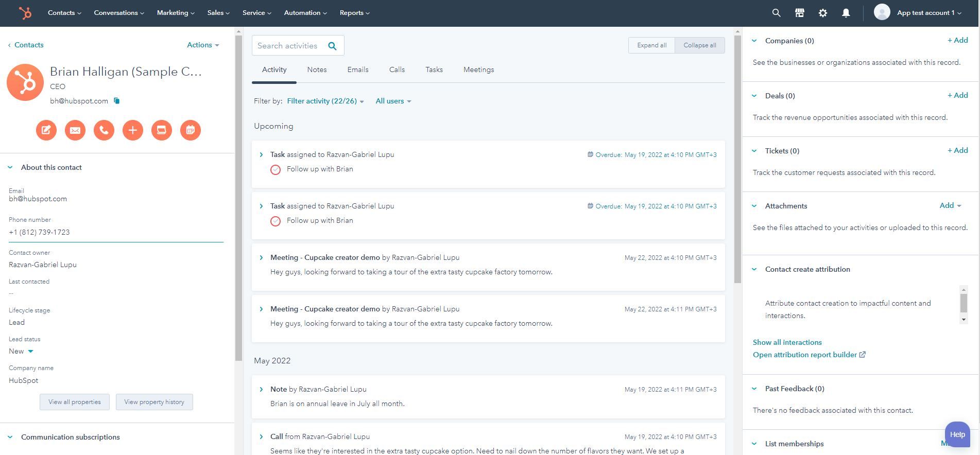Copy email address bh@hubspot.com with copy icon

(x=117, y=101)
